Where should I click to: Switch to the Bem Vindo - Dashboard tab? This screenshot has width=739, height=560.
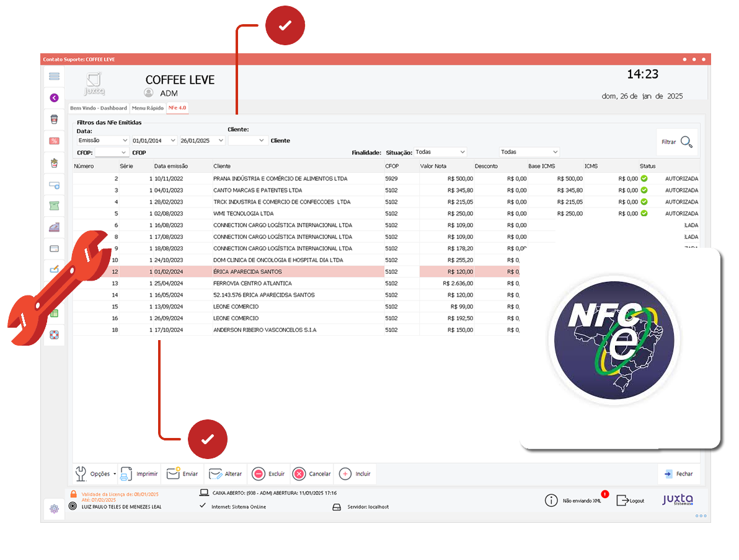[x=99, y=108]
